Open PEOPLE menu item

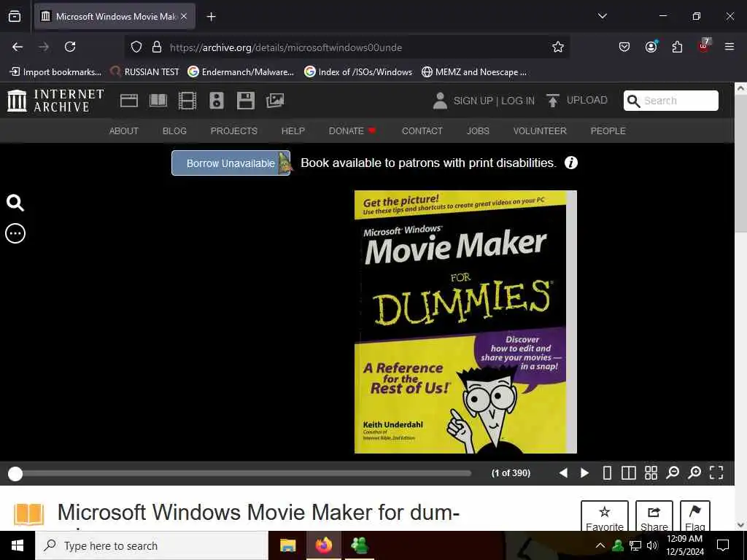click(608, 131)
